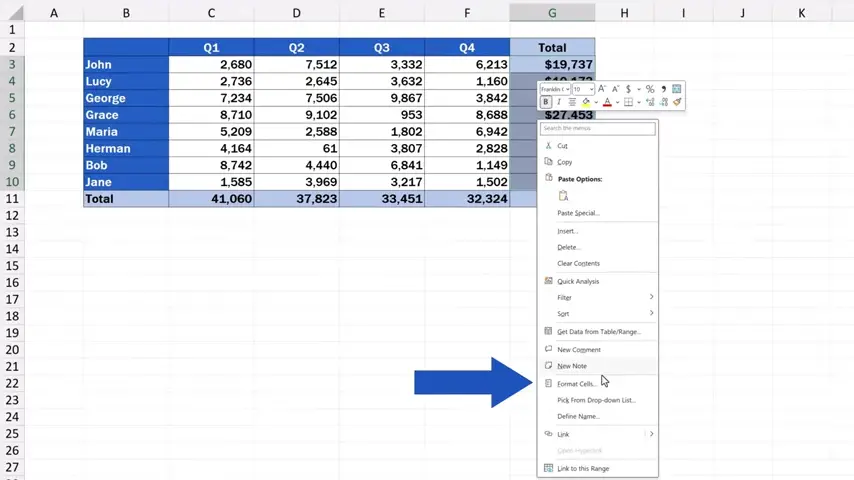The width and height of the screenshot is (854, 480).
Task: Expand the borders dropdown arrow
Action: click(639, 102)
